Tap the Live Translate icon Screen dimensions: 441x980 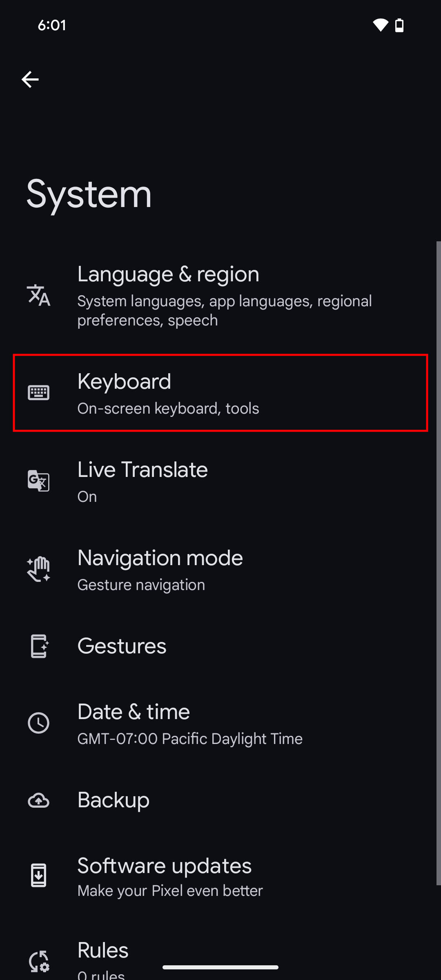click(39, 481)
